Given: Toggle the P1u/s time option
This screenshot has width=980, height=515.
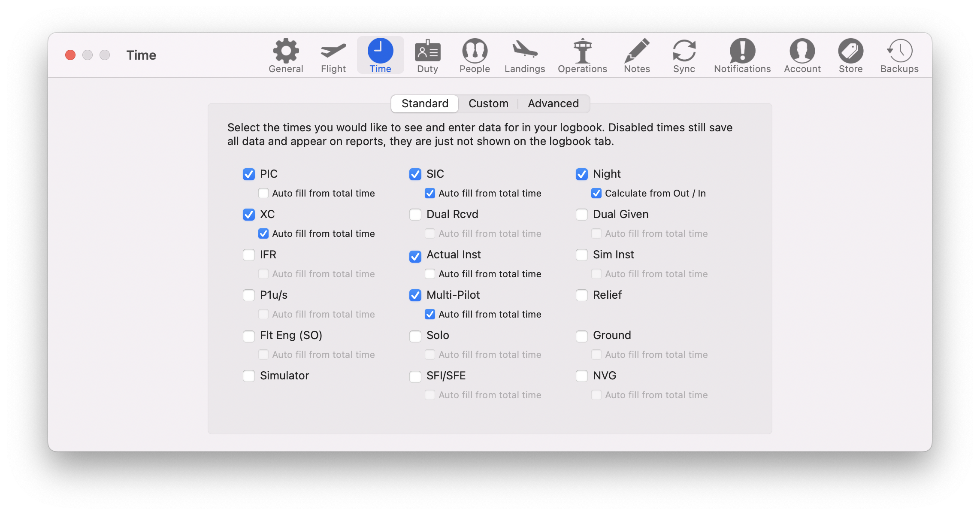Looking at the screenshot, I should 249,294.
